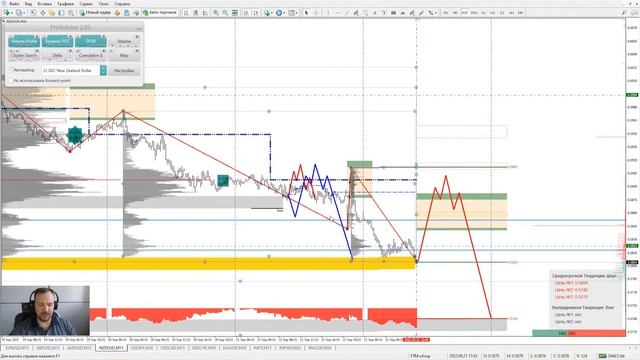The height and width of the screenshot is (360, 640).
Task: Zoom in the chart
Action: point(216,13)
